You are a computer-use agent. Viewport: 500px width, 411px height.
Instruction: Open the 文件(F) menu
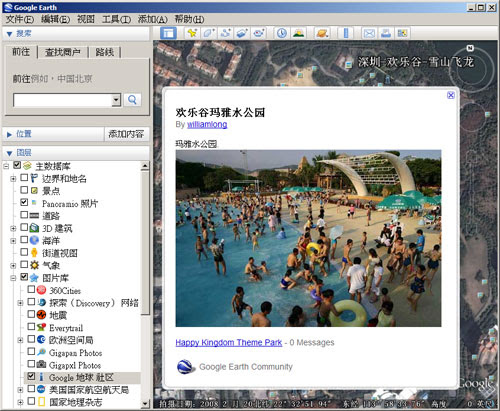tap(20, 19)
